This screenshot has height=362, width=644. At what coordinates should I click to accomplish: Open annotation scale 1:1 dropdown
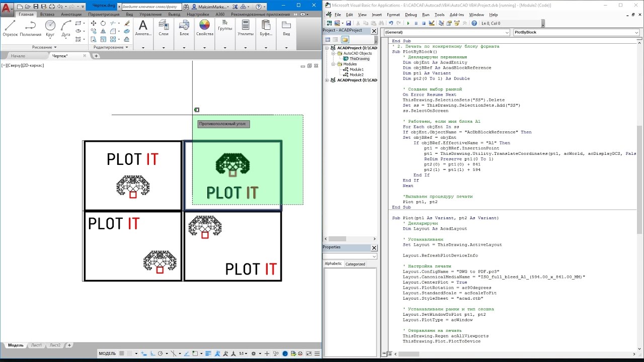tap(243, 353)
